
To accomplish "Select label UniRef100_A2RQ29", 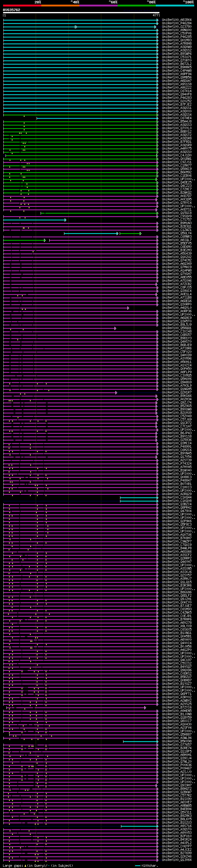I will click(177, 494).
